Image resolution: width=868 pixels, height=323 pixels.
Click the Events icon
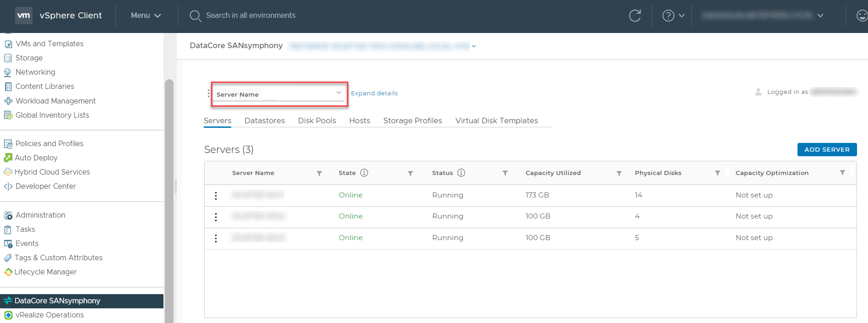pos(8,244)
